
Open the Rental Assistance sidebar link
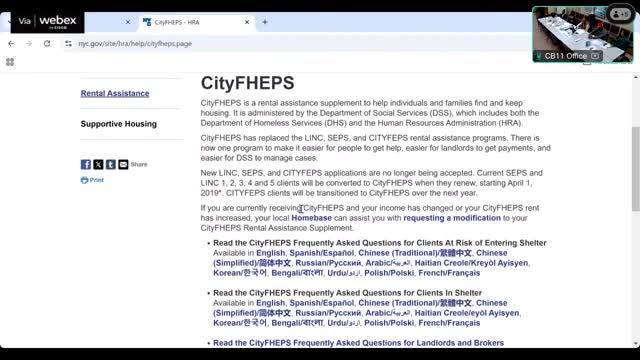[115, 93]
